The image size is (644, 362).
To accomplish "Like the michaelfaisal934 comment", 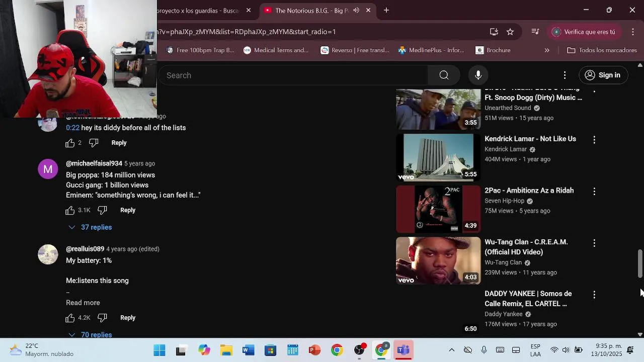I will tap(70, 210).
